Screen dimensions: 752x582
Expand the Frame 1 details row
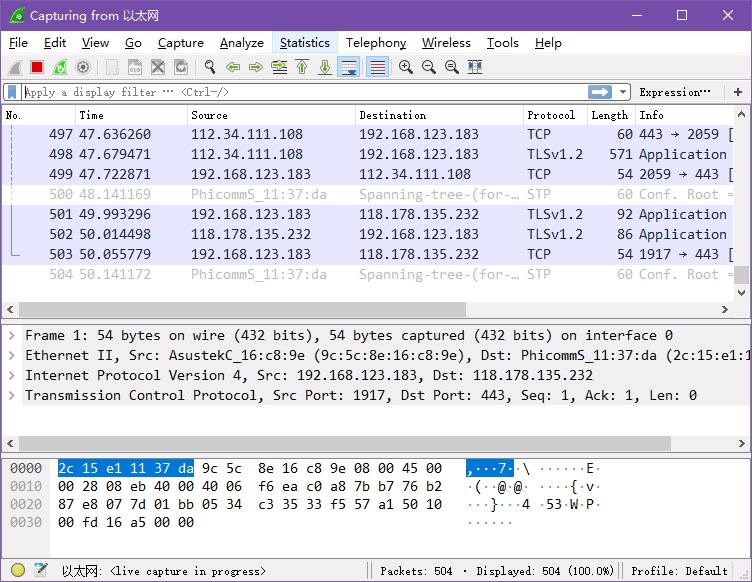12,336
